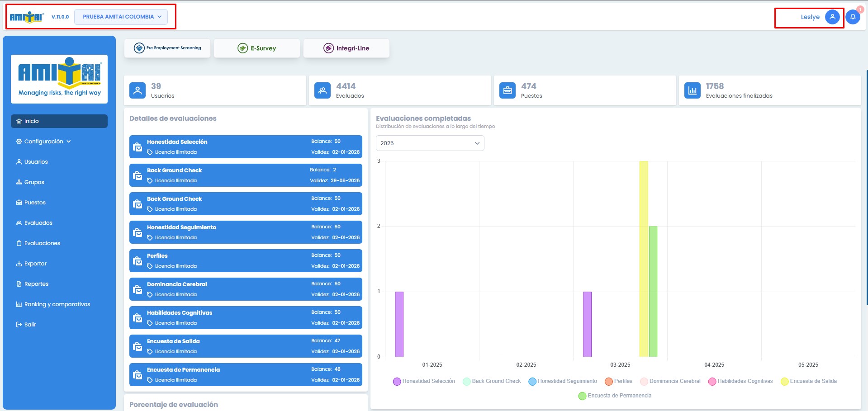Click the Usuarios stat card icon
Viewport: 868px width, 411px height.
[138, 90]
